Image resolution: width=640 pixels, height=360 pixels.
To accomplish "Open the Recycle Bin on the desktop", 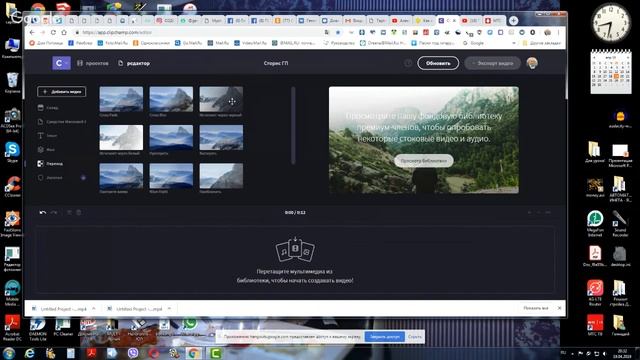I will pyautogui.click(x=12, y=83).
